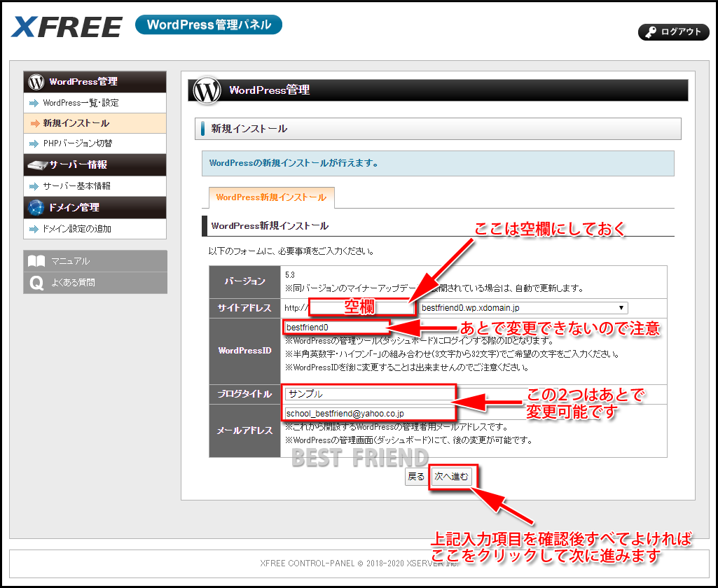Click the WordPress管理パネル badge

click(x=209, y=24)
